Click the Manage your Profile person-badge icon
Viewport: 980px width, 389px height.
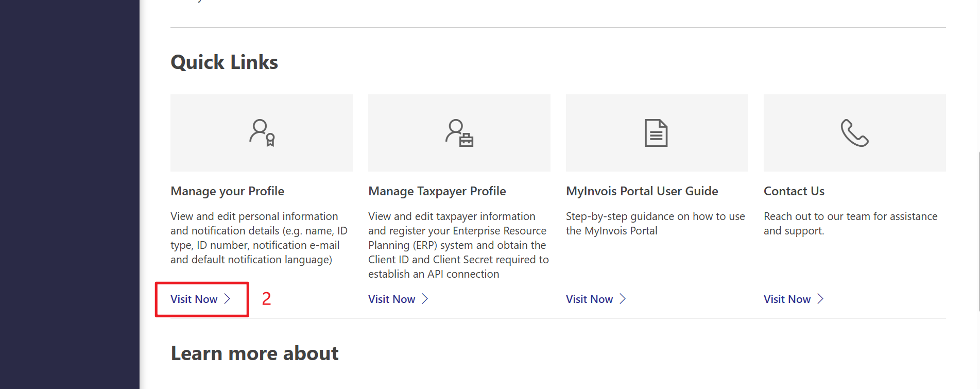pyautogui.click(x=262, y=133)
